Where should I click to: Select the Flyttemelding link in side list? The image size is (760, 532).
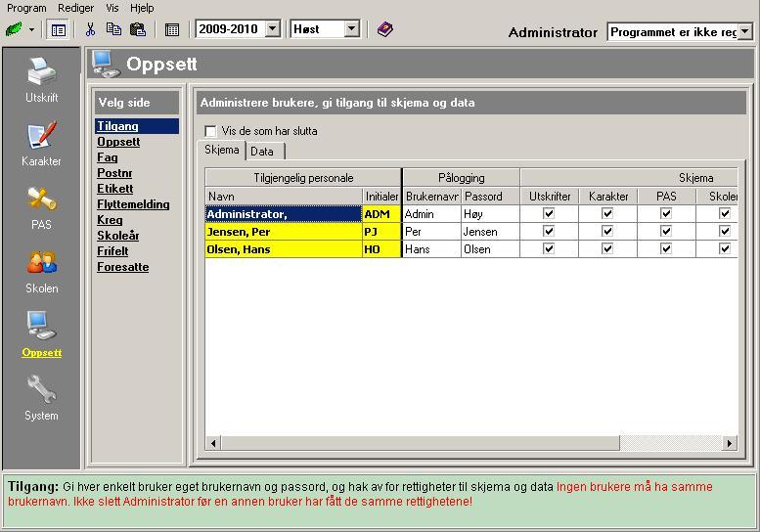click(133, 204)
